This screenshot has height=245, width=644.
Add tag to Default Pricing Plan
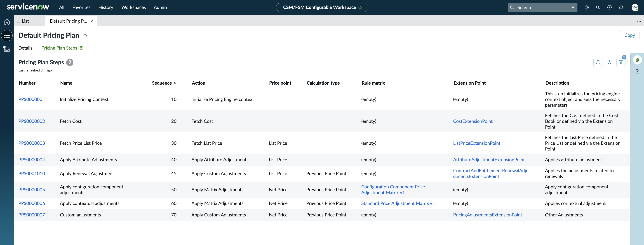point(85,36)
